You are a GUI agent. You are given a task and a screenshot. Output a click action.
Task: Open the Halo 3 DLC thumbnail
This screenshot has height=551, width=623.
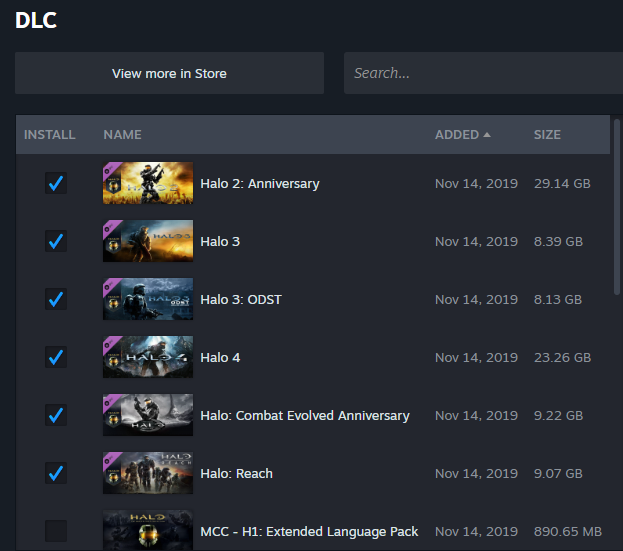point(148,241)
